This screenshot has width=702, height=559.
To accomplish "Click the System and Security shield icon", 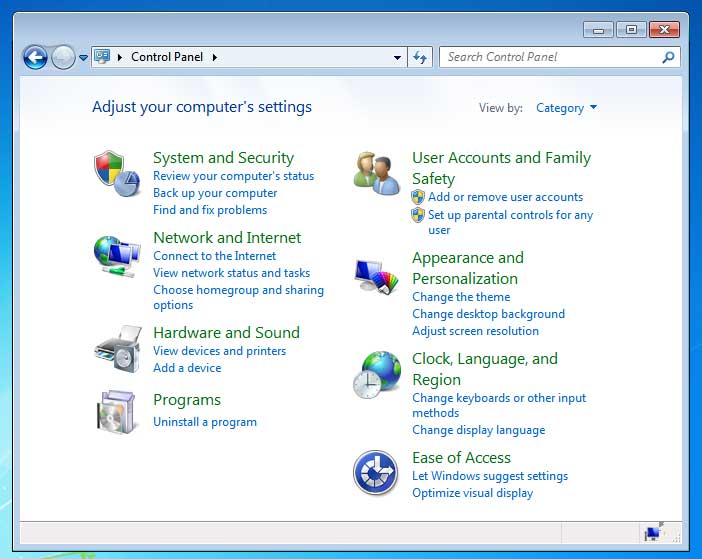I will (117, 174).
